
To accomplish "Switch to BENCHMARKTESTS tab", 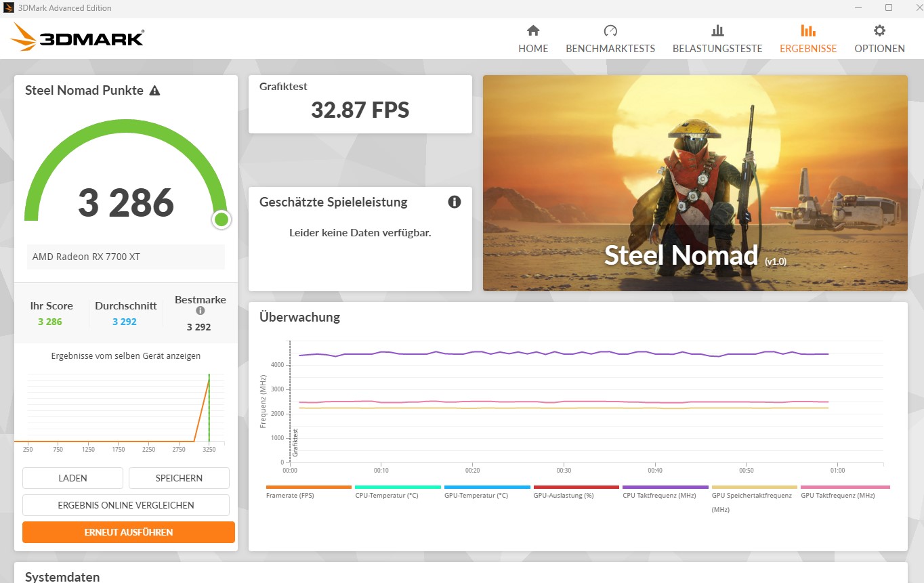I will [610, 39].
